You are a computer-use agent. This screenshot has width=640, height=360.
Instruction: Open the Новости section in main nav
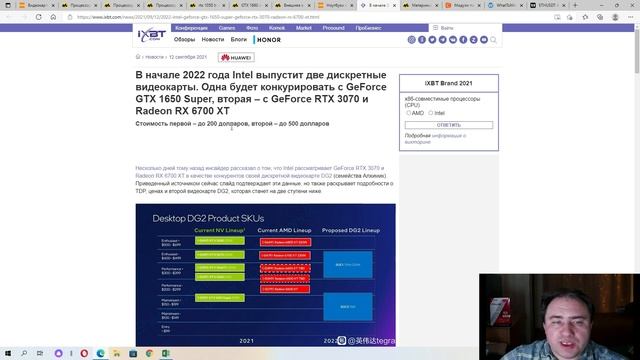click(213, 40)
